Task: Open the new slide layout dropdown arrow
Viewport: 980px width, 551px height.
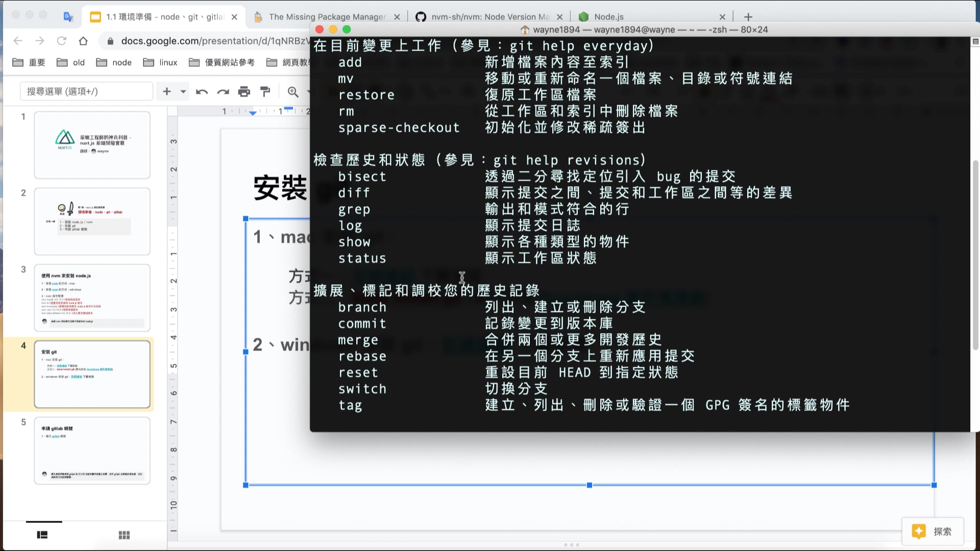Action: point(183,91)
